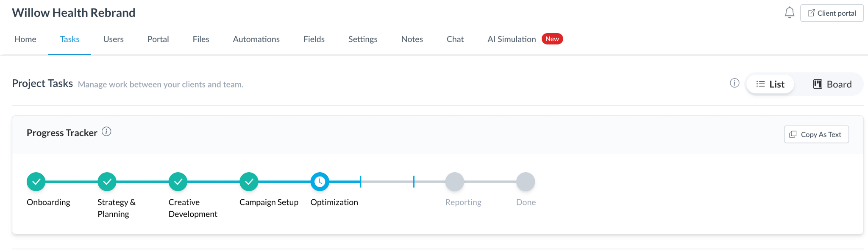Open the Chat tab

455,39
